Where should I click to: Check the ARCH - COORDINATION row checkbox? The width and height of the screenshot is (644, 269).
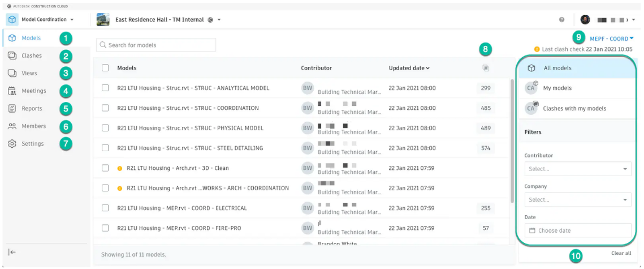(x=105, y=188)
